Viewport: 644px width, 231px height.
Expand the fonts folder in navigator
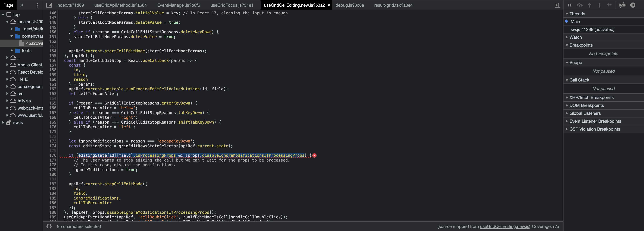(x=11, y=50)
